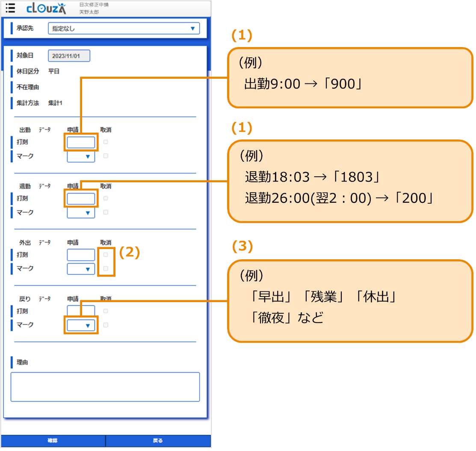The width and height of the screenshot is (476, 451).
Task: Check the 退勤 打刻 取消 checkbox
Action: coord(106,199)
